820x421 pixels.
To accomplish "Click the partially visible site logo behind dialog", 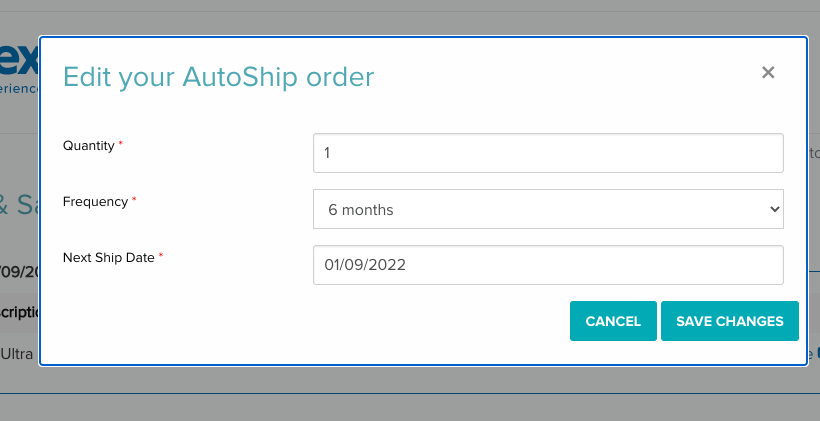I will pyautogui.click(x=19, y=68).
